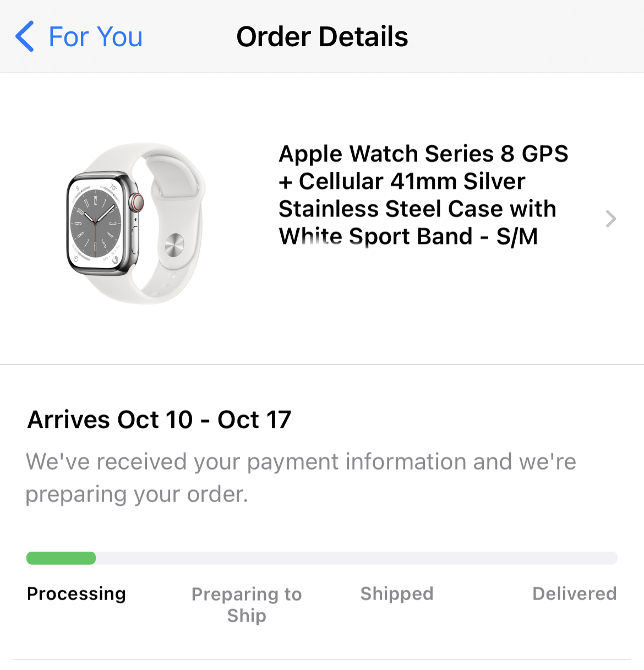Select the Preparing to Ship stage

[x=247, y=604]
